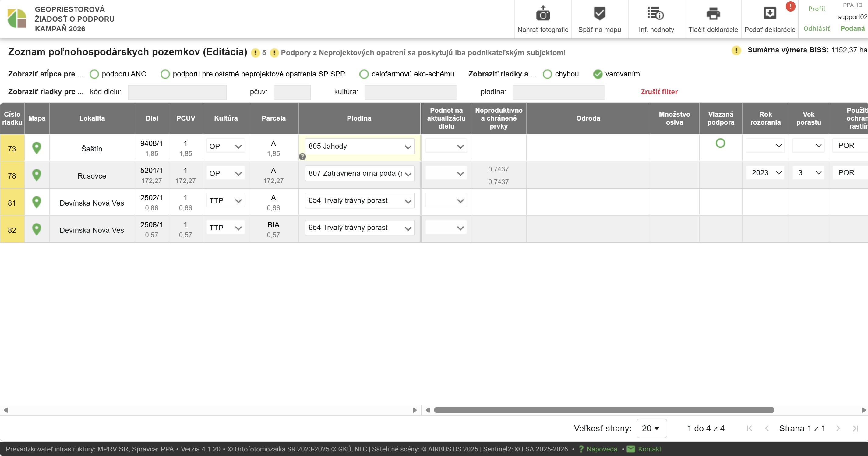Click the Zrušiť filter link
This screenshot has width=868, height=456.
click(659, 92)
